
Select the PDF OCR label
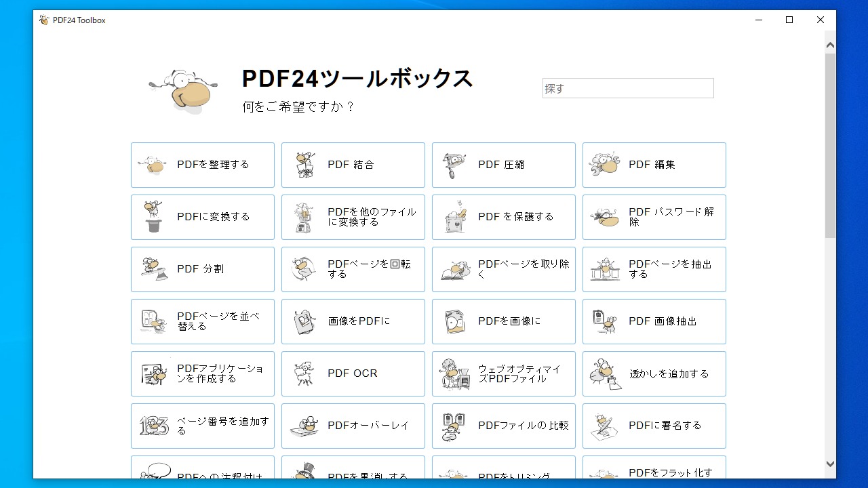(353, 373)
